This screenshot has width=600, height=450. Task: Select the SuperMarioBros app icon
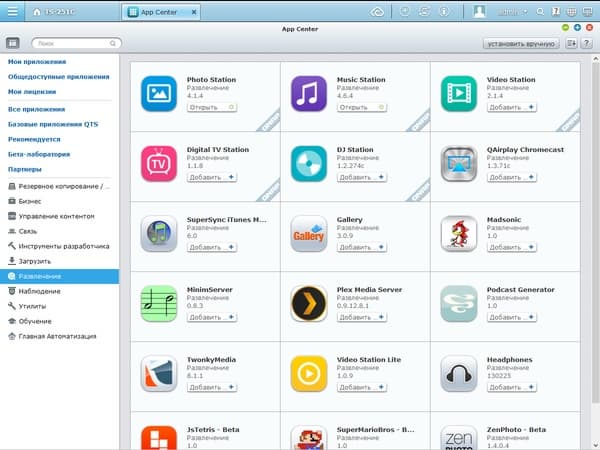click(309, 437)
